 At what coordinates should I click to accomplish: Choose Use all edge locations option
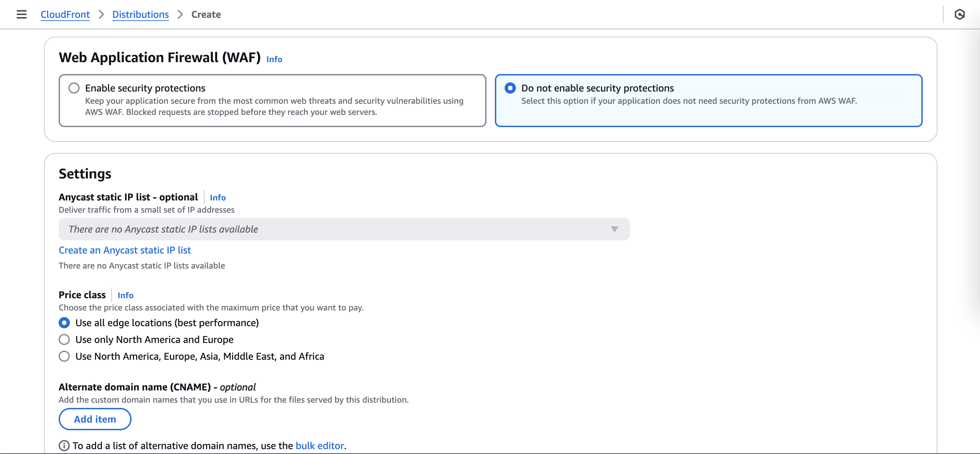[64, 323]
